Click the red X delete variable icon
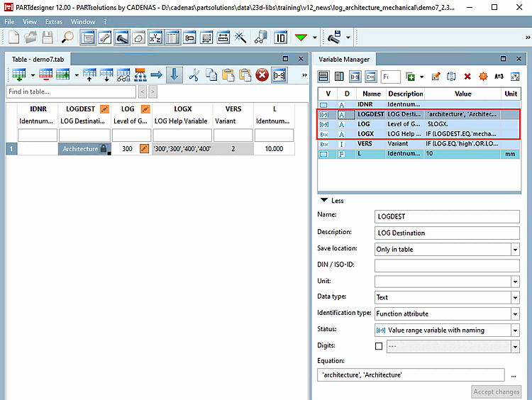532x400 pixels. (467, 76)
